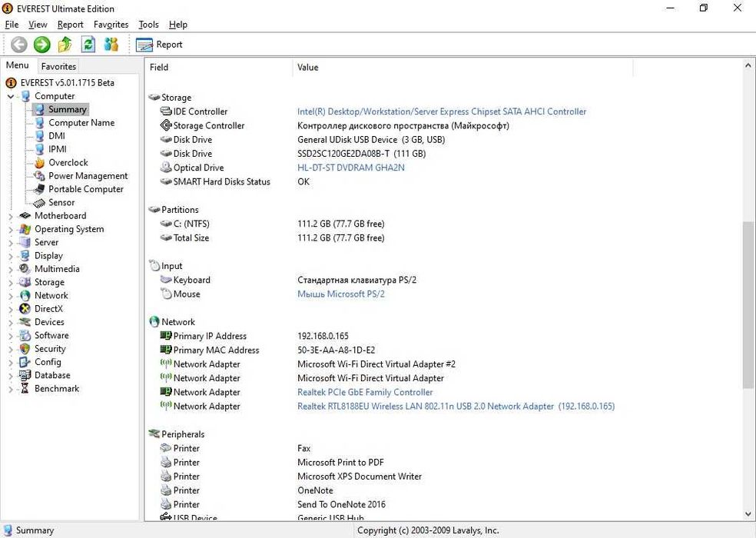Click the users icon in toolbar
This screenshot has height=538, width=756.
coord(111,45)
